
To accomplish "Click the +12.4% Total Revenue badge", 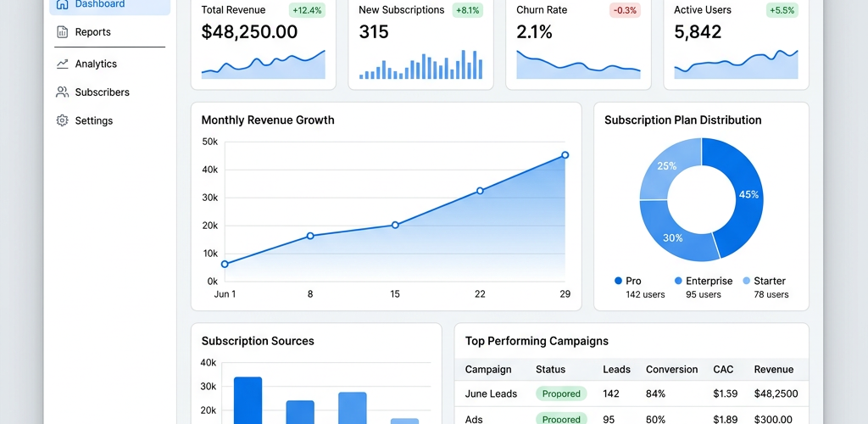I will pos(307,10).
